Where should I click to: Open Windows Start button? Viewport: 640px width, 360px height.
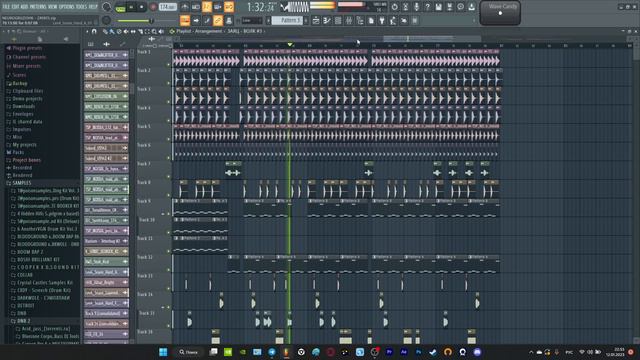pyautogui.click(x=163, y=352)
